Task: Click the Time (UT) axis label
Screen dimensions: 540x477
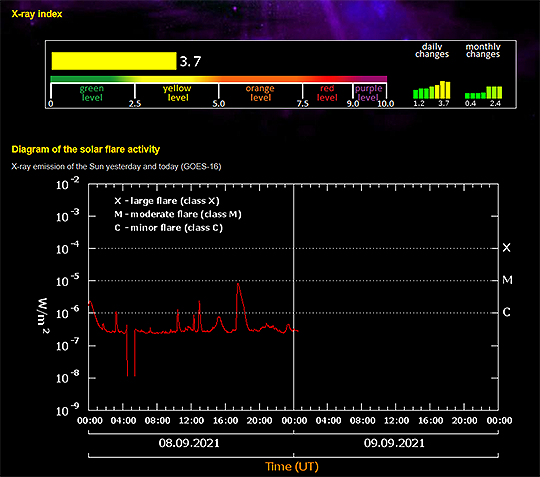Action: point(292,467)
